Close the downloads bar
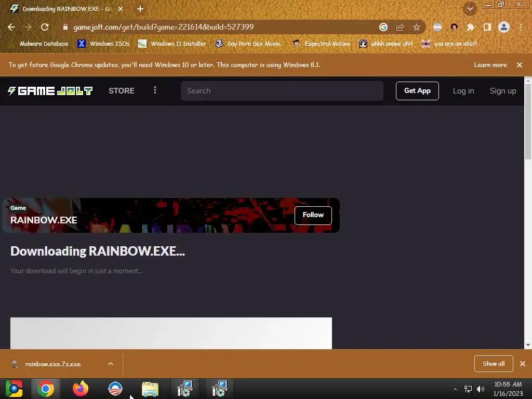 click(x=523, y=364)
